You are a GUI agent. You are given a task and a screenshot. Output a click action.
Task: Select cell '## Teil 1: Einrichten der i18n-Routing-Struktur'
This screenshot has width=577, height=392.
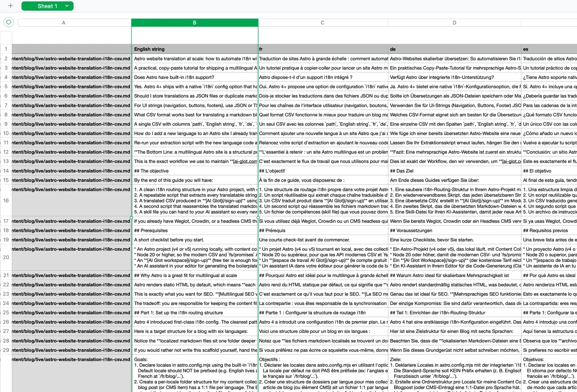pos(455,313)
